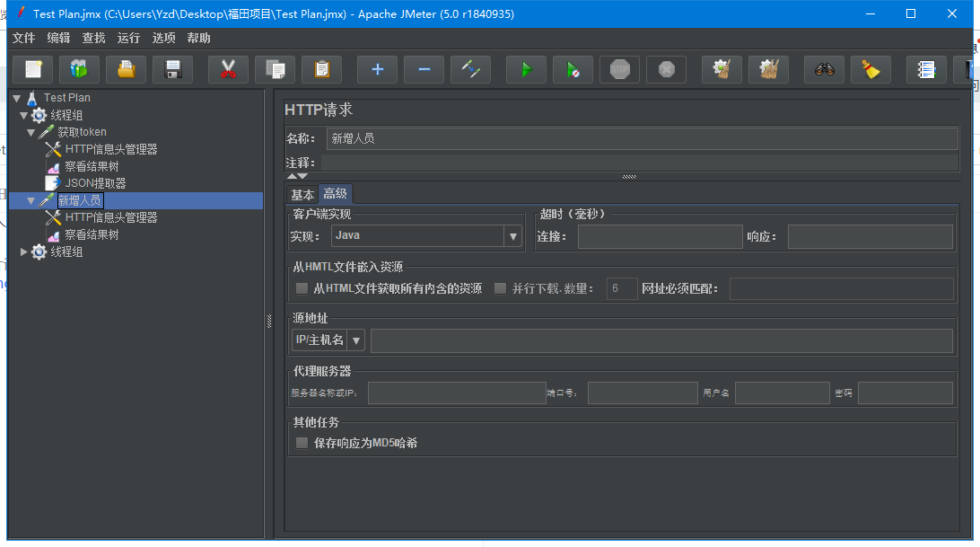Screen dimensions: 980x547
Task: Open the 帮助 menu
Action: tap(198, 39)
